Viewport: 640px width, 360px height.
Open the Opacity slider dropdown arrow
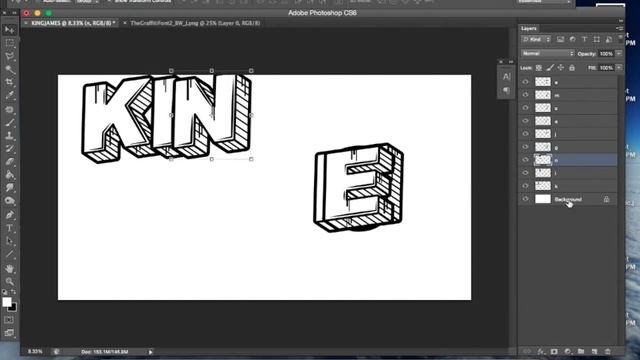coord(619,53)
